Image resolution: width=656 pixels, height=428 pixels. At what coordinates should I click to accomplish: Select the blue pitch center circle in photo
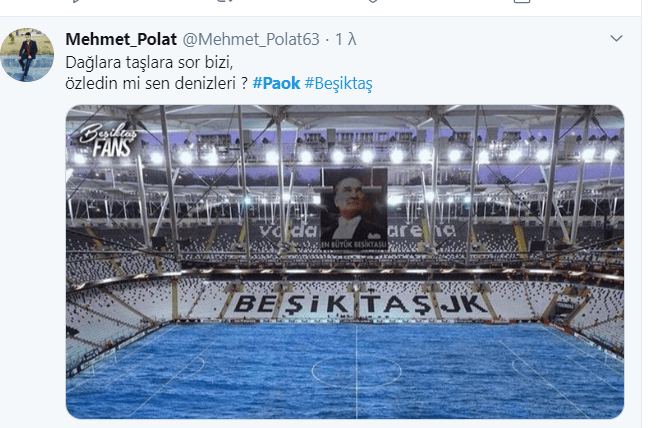pyautogui.click(x=356, y=371)
